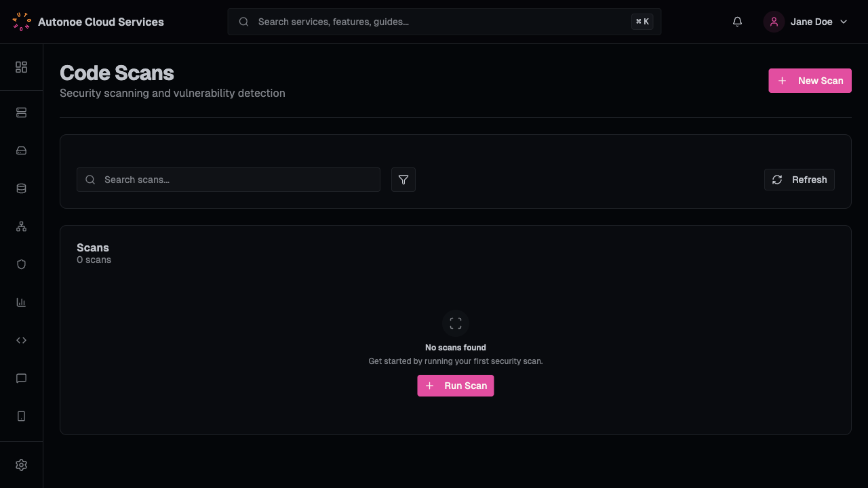Click Jane Doe's user avatar icon
This screenshot has height=488, width=868.
coord(774,22)
